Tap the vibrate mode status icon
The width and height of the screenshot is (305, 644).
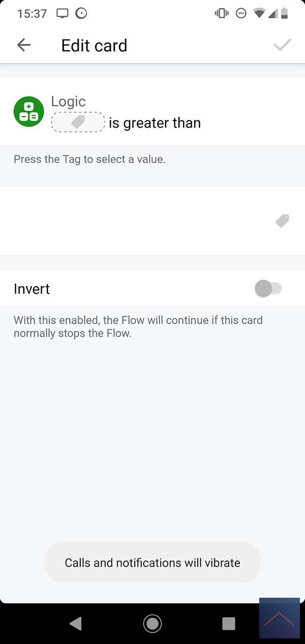tap(222, 13)
